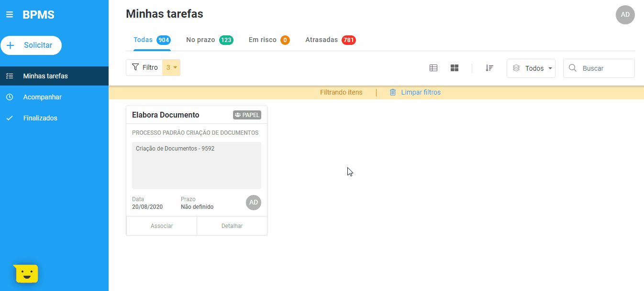Click the checkmark icon beside Finalizados

coord(10,118)
